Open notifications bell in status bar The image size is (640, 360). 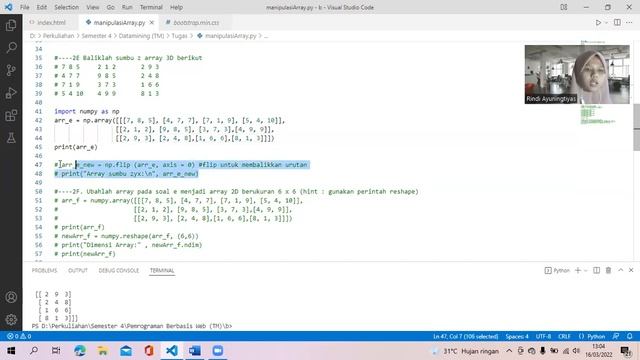click(x=629, y=336)
